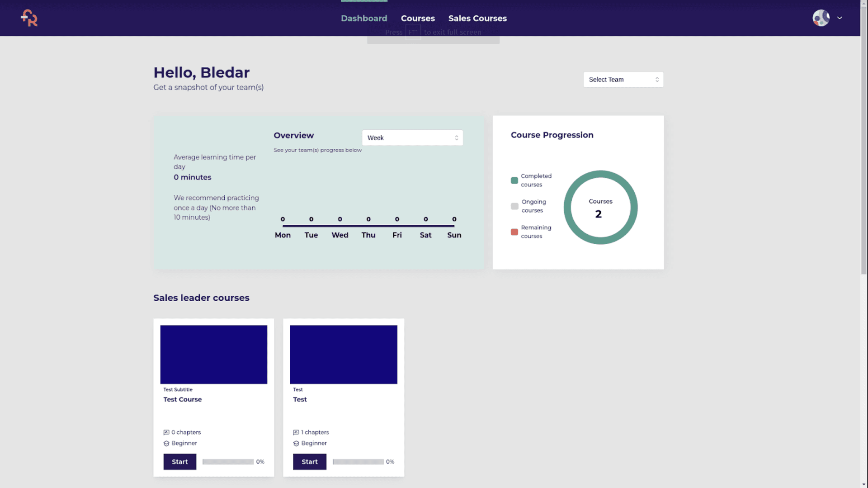Open the Week period dropdown
This screenshot has width=868, height=488.
(x=412, y=138)
